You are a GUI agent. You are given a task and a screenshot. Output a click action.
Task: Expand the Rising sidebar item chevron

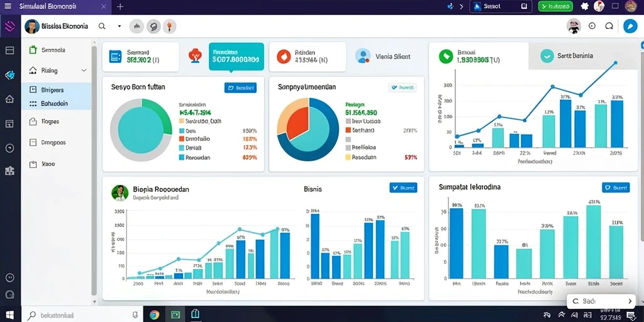click(x=84, y=70)
